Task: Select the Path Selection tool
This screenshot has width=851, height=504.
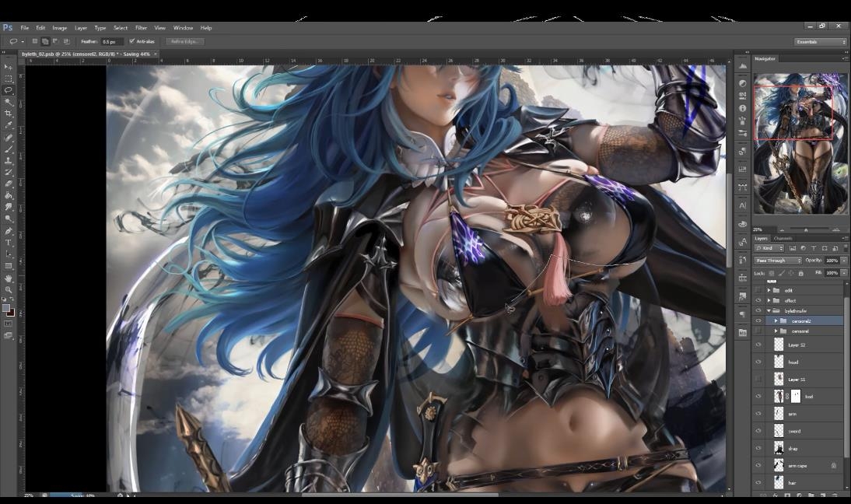Action: click(x=8, y=254)
